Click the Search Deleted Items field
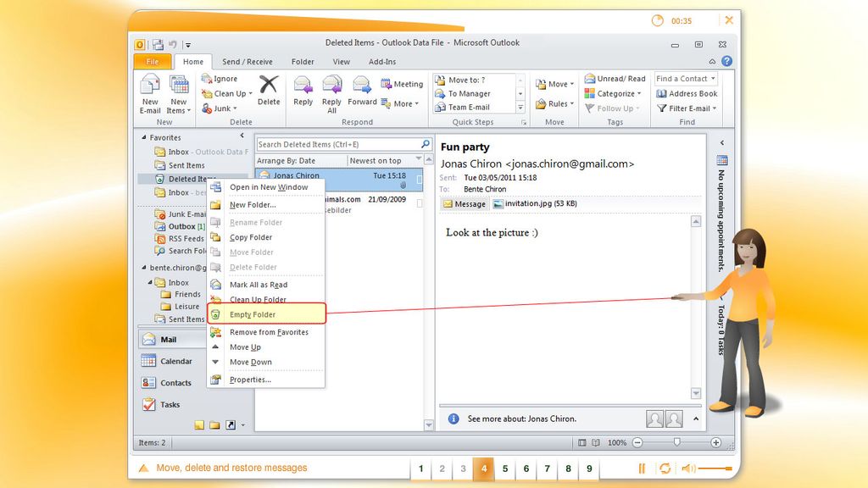Image resolution: width=868 pixels, height=488 pixels. pos(339,144)
